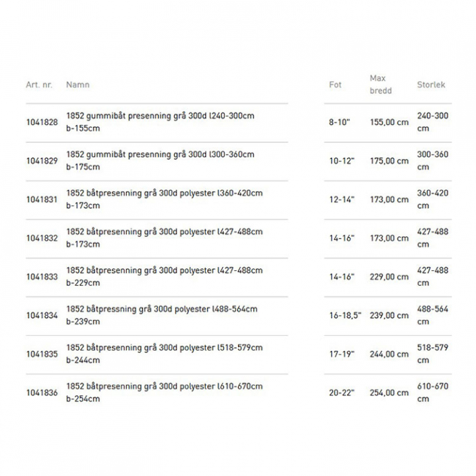476x476 pixels.
Task: Click the "Storlek" column header
Action: pyautogui.click(x=431, y=85)
